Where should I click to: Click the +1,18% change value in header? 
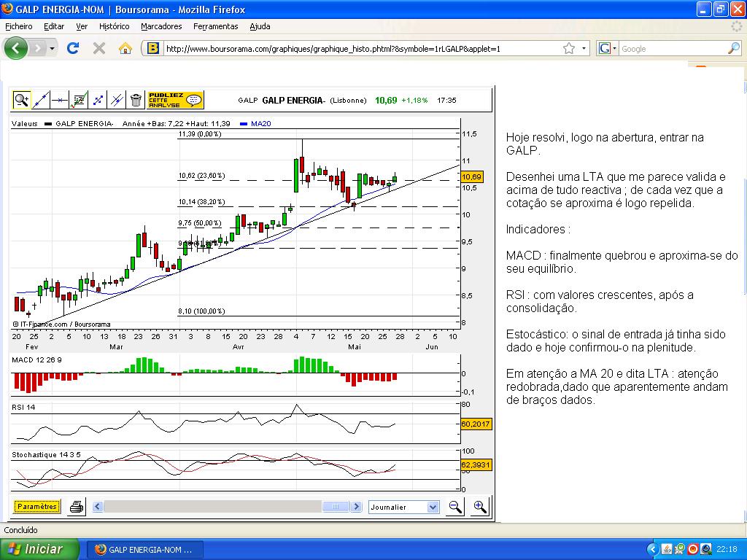point(414,101)
